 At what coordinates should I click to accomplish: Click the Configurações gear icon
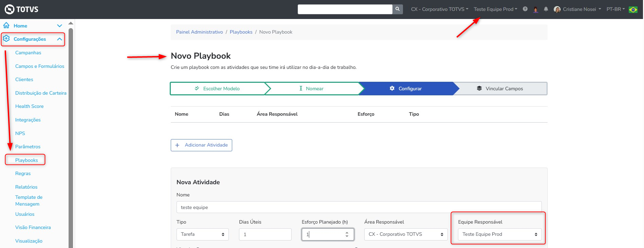click(x=6, y=39)
